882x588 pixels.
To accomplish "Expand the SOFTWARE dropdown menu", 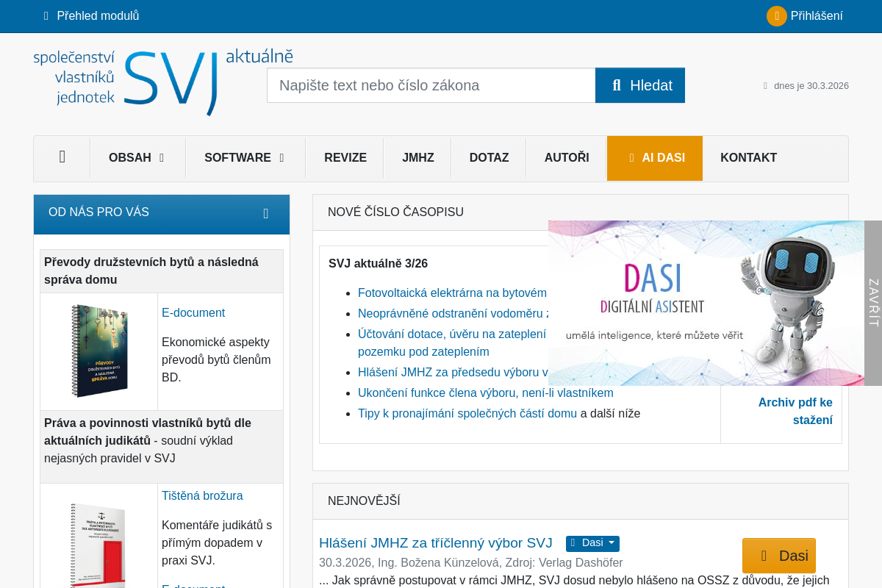I will coord(244,157).
